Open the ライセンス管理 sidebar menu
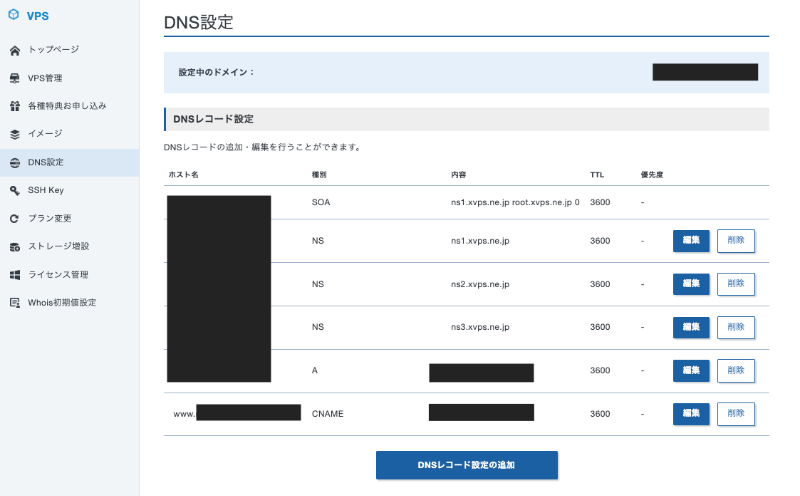Screen dimensions: 800x496 click(58, 274)
